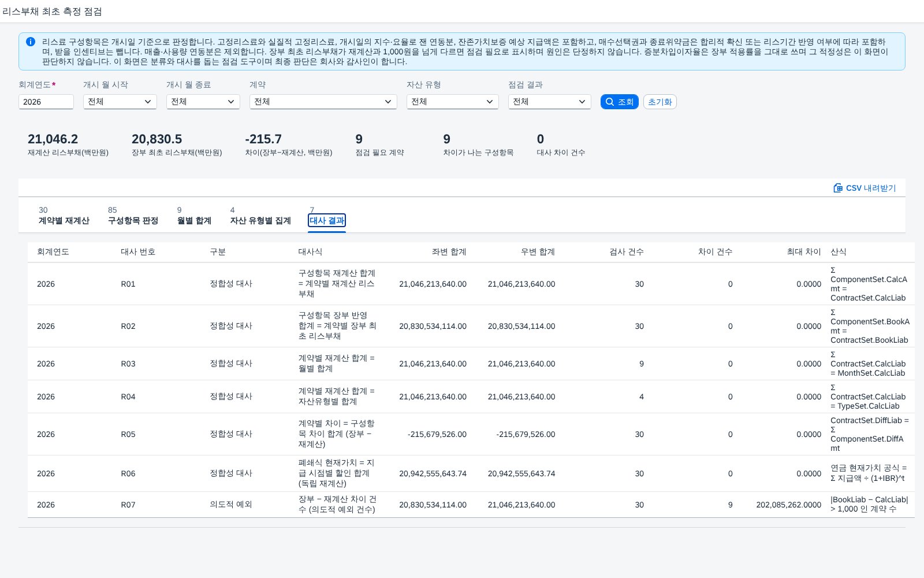Screen dimensions: 924x578
Task: Select row R04 in the table
Action: (471, 397)
